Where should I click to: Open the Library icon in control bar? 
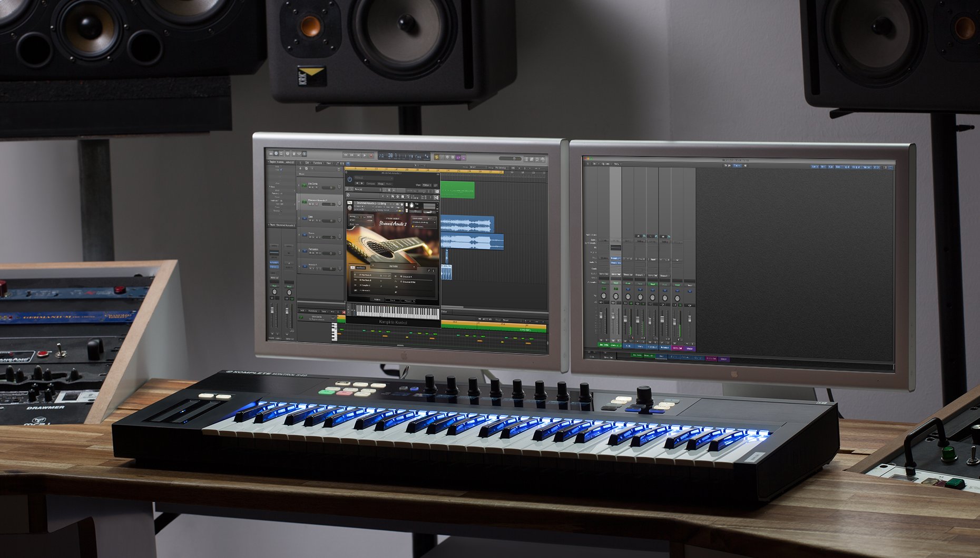point(270,153)
